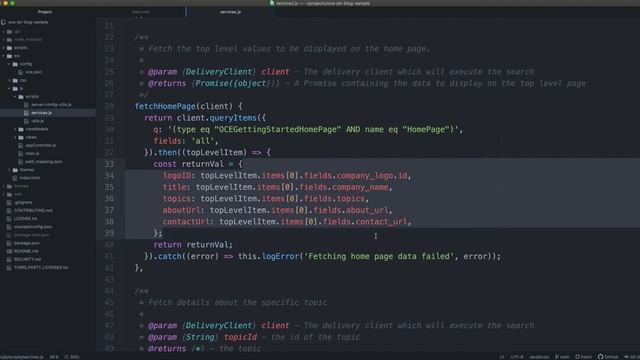Click the index.html file icon
The width and height of the screenshot is (640, 360).
(x=15, y=178)
